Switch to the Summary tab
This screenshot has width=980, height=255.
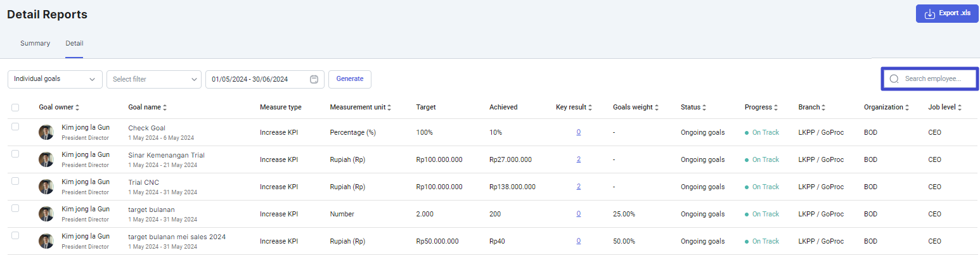tap(35, 44)
